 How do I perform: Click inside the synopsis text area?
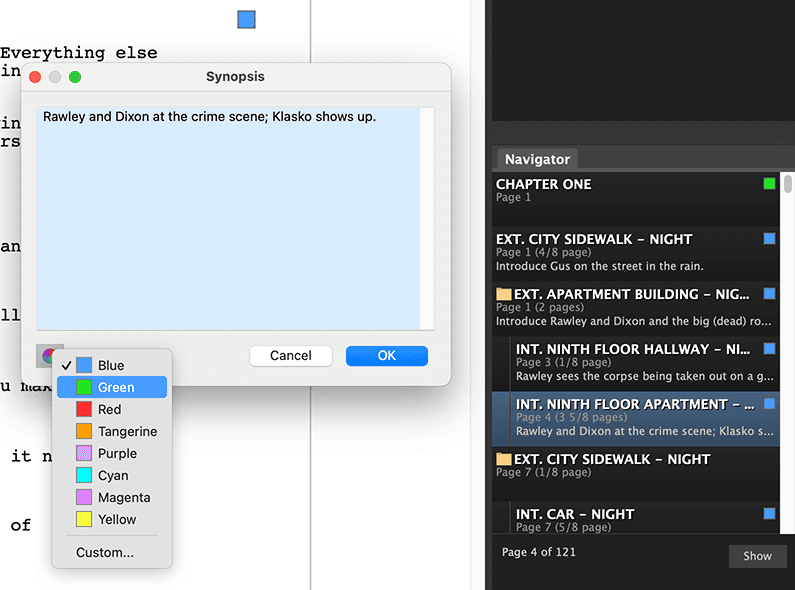click(x=228, y=218)
